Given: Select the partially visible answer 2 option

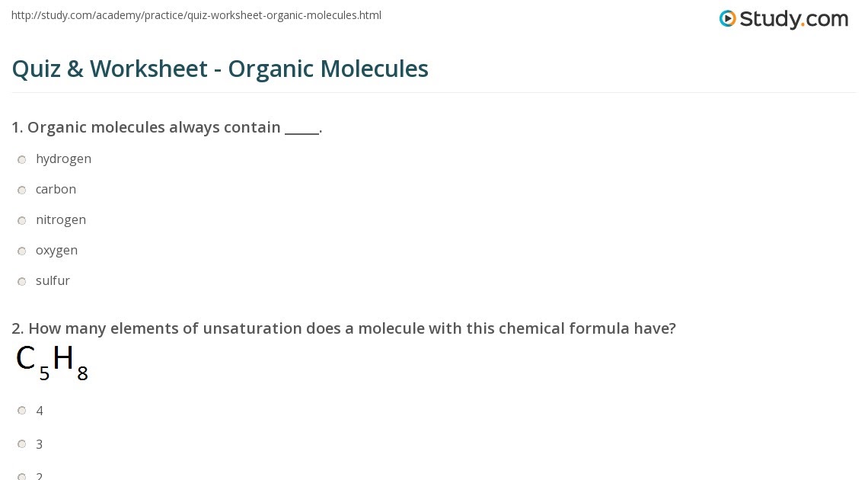Looking at the screenshot, I should 21,476.
